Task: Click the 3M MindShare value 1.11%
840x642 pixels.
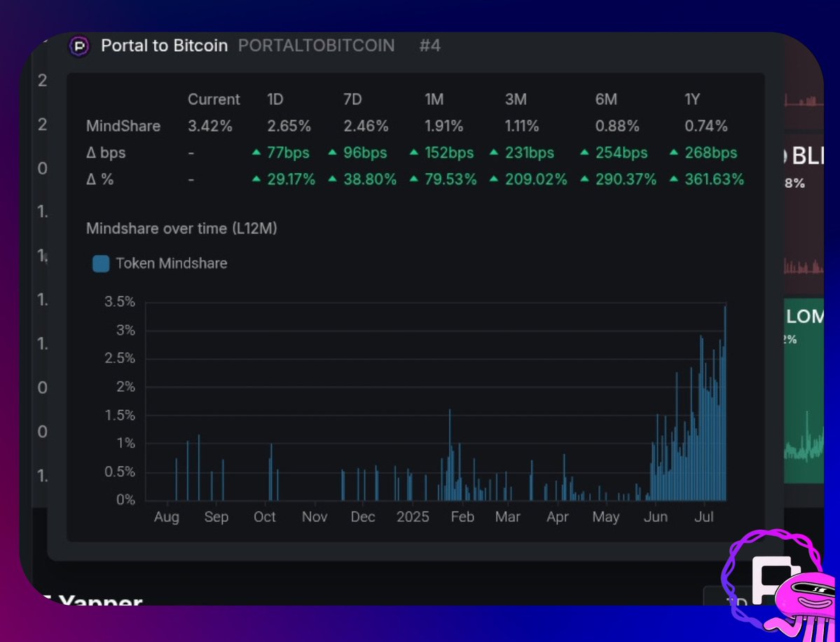Action: point(522,126)
